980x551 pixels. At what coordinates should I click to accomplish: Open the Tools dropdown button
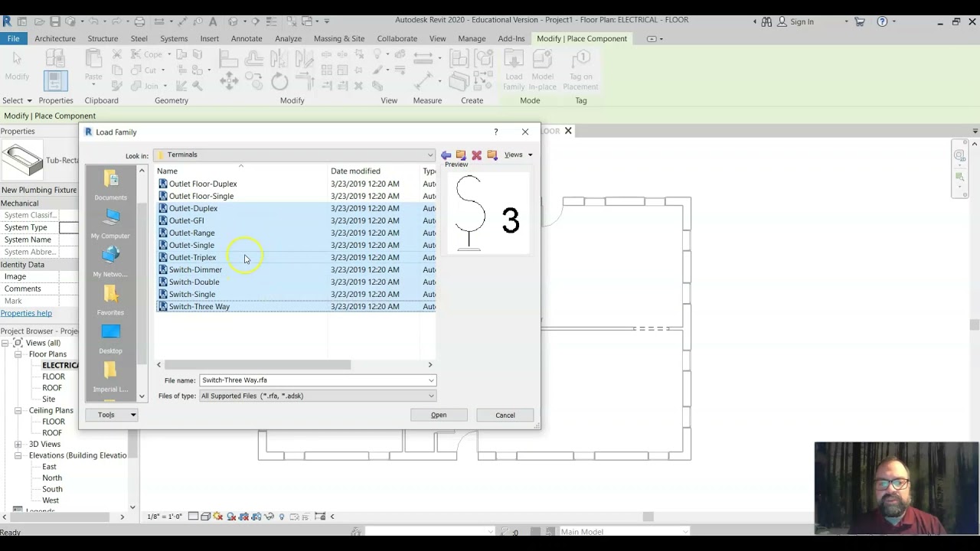[x=112, y=415]
